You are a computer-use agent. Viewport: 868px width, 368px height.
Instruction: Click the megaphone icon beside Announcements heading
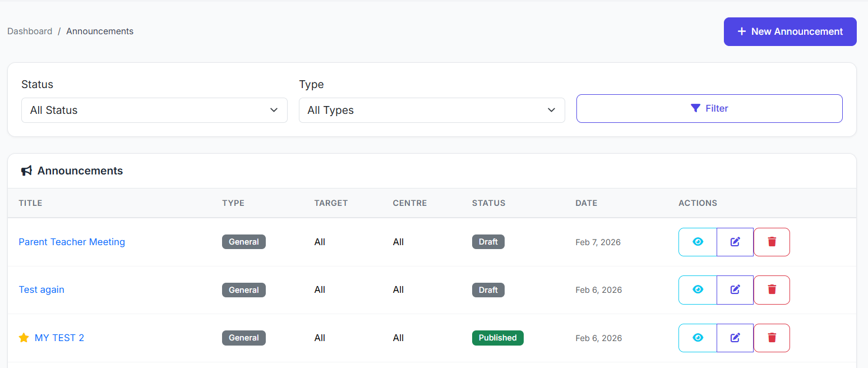[x=26, y=170]
